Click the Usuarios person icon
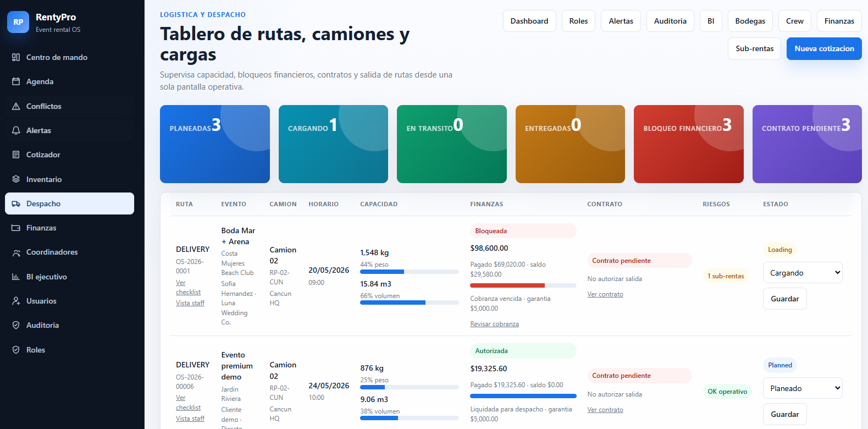 16,301
